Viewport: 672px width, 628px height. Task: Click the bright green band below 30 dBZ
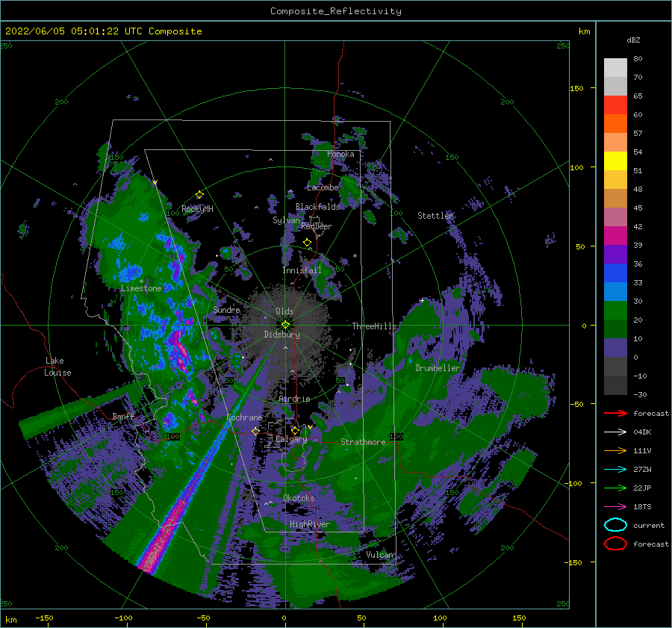[615, 311]
